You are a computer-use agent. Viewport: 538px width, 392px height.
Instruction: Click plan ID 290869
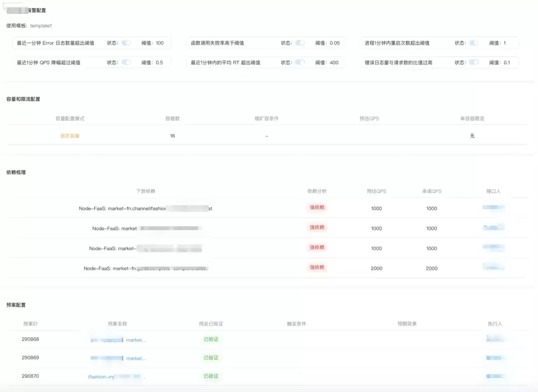click(x=30, y=358)
